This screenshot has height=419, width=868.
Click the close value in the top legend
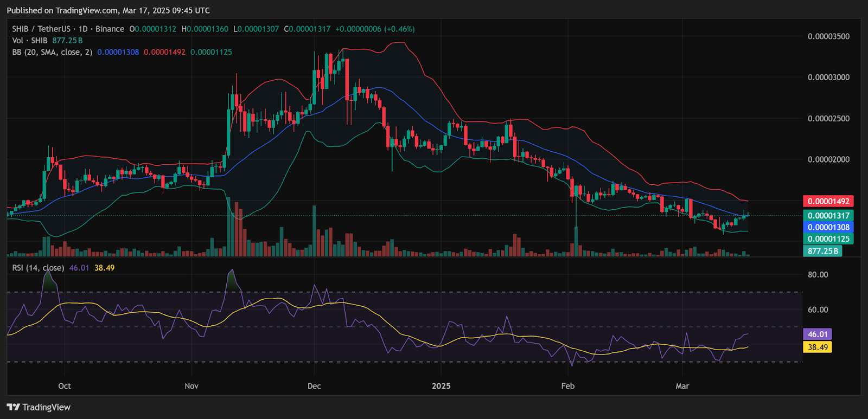309,29
